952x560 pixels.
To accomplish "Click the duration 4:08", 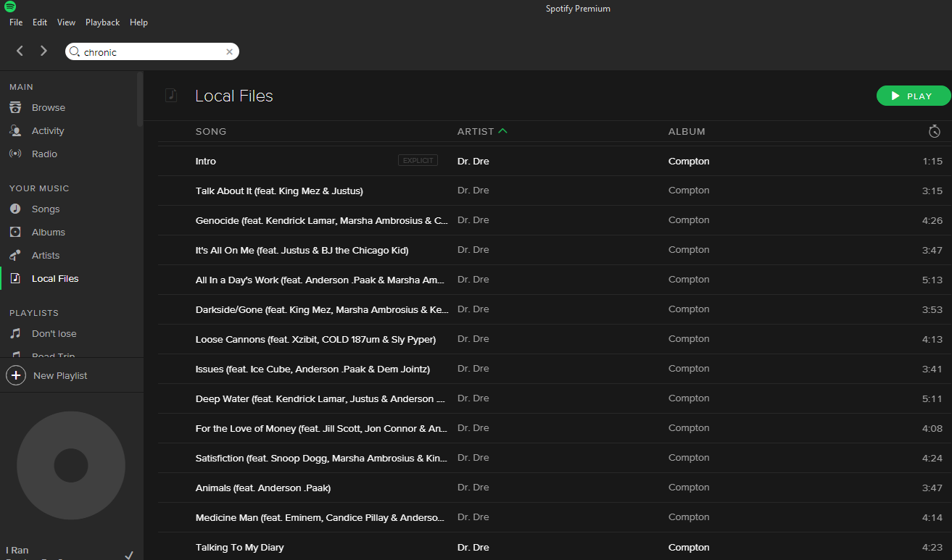I will pyautogui.click(x=932, y=429).
